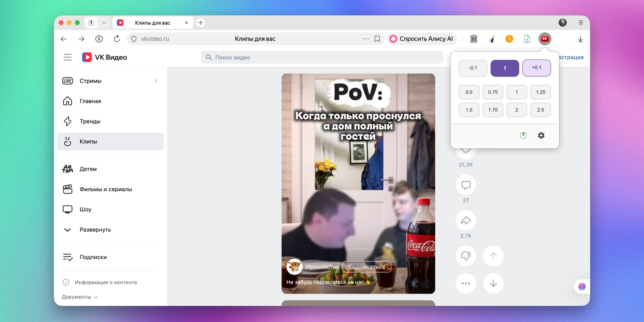Switch to the Клипы для вас tab
The width and height of the screenshot is (644, 322).
(153, 23)
